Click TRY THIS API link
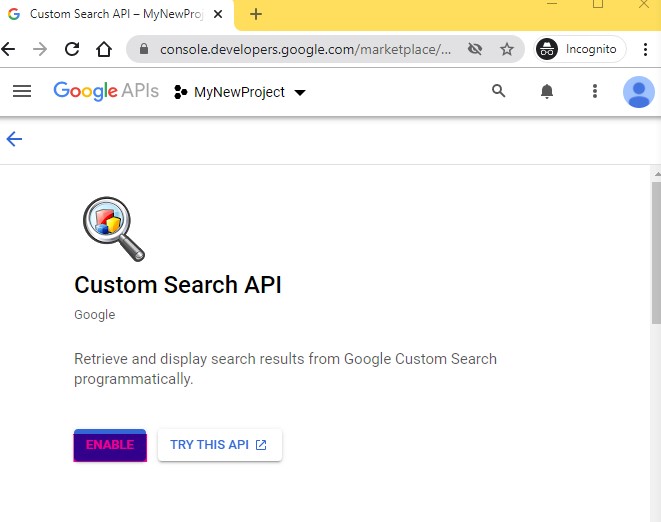This screenshot has height=522, width=661. click(x=219, y=445)
